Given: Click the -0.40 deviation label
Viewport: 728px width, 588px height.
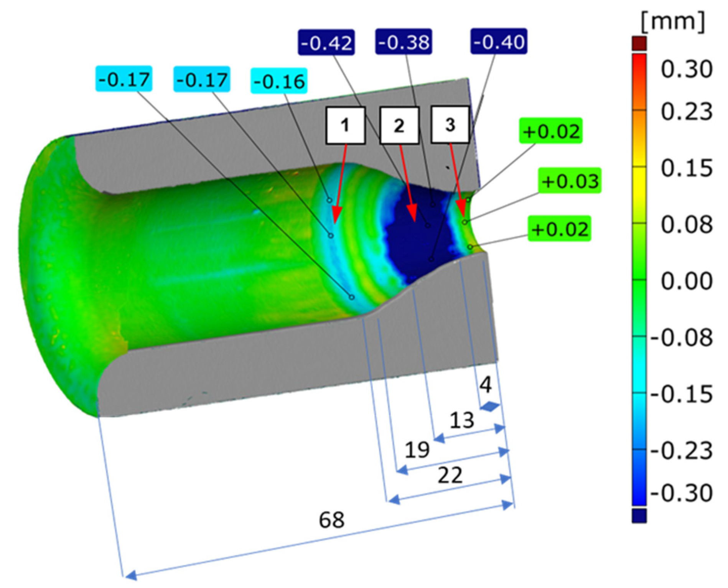Looking at the screenshot, I should click(x=499, y=41).
